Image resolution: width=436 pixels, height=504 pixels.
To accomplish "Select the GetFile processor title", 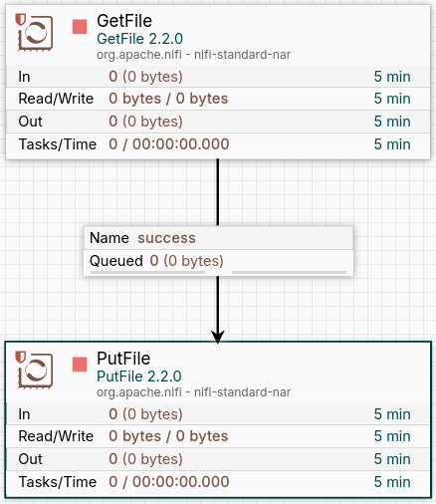I will (x=124, y=21).
